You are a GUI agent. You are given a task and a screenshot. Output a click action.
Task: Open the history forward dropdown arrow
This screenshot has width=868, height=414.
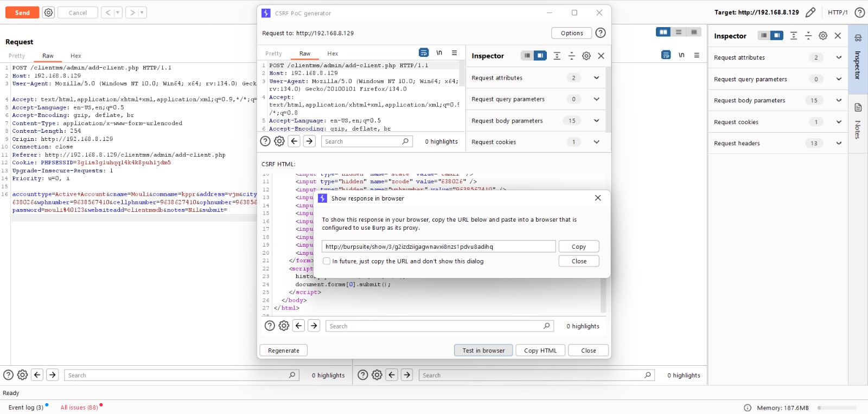(142, 12)
